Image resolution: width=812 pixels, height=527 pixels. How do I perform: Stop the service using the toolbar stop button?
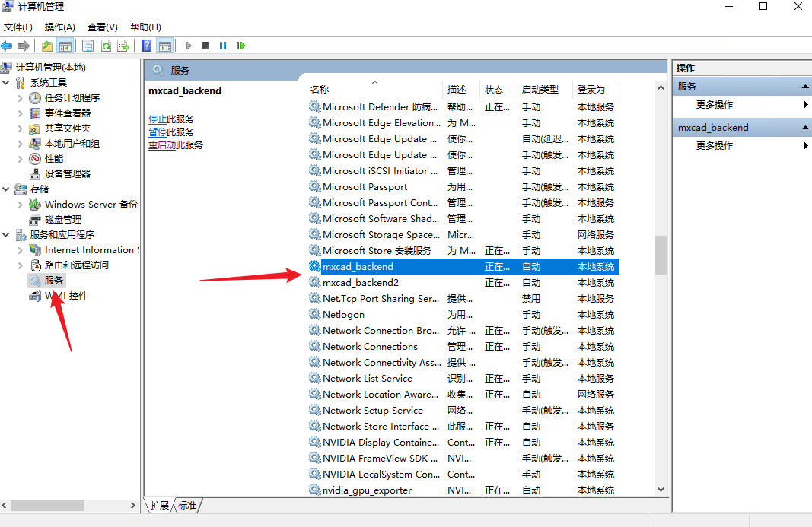point(205,46)
